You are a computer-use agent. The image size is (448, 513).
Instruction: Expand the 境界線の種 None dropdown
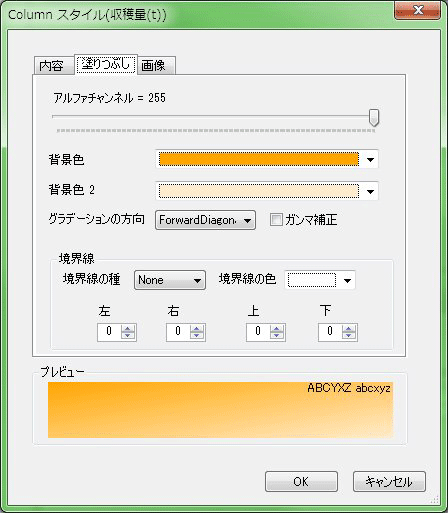click(170, 280)
